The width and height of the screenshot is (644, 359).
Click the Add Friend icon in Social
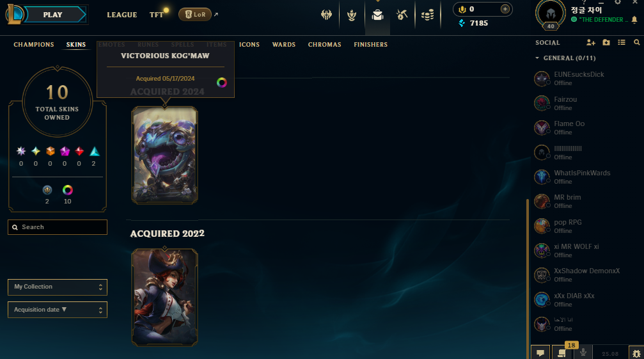[591, 42]
